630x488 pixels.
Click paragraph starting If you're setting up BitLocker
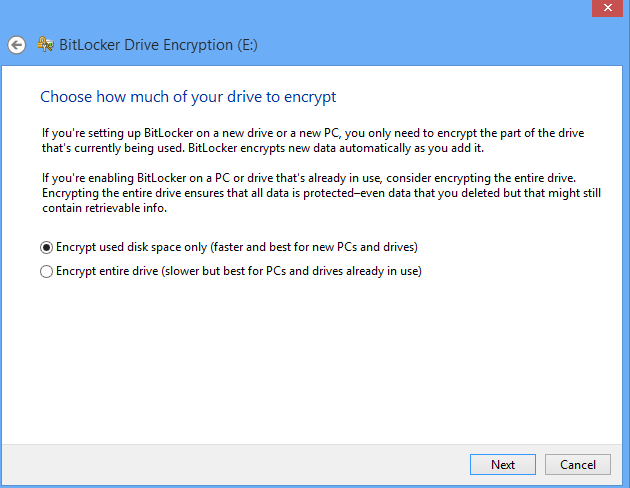point(313,141)
